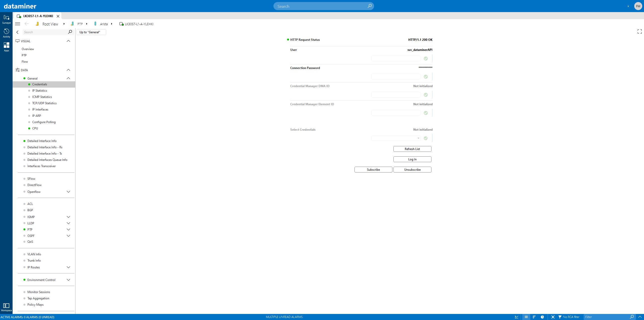The image size is (644, 320).
Task: Open the IP Statistics page
Action: pos(39,91)
